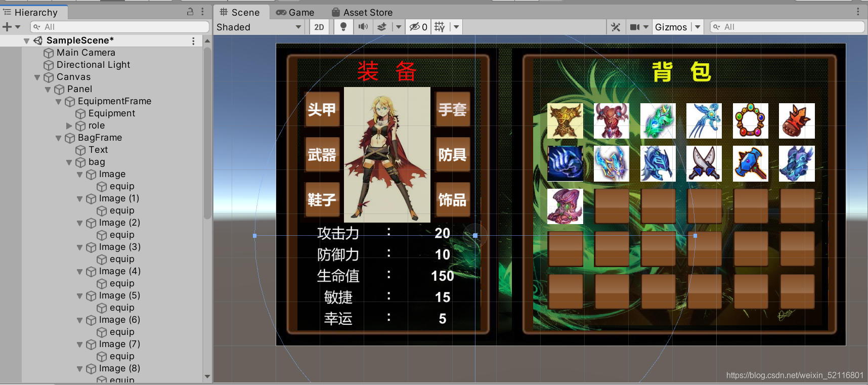Open the scene camera settings
Image resolution: width=868 pixels, height=385 pixels.
click(x=639, y=27)
